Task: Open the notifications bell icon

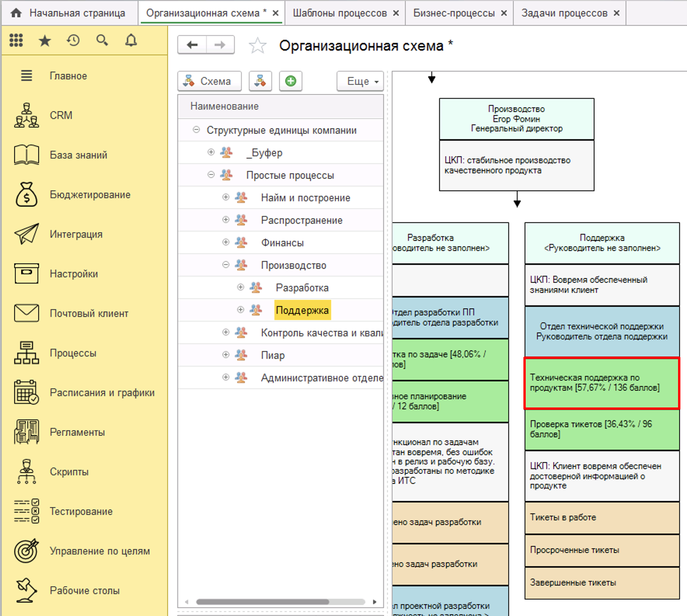Action: pos(131,40)
